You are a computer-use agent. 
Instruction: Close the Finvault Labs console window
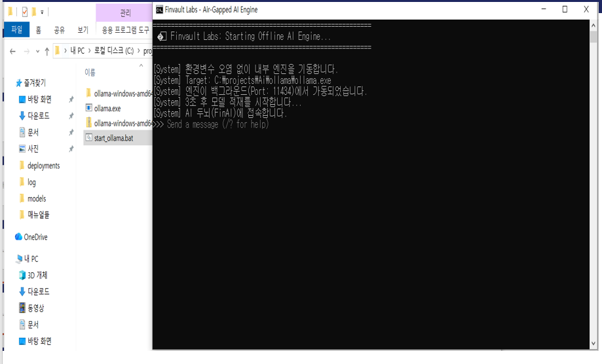586,9
